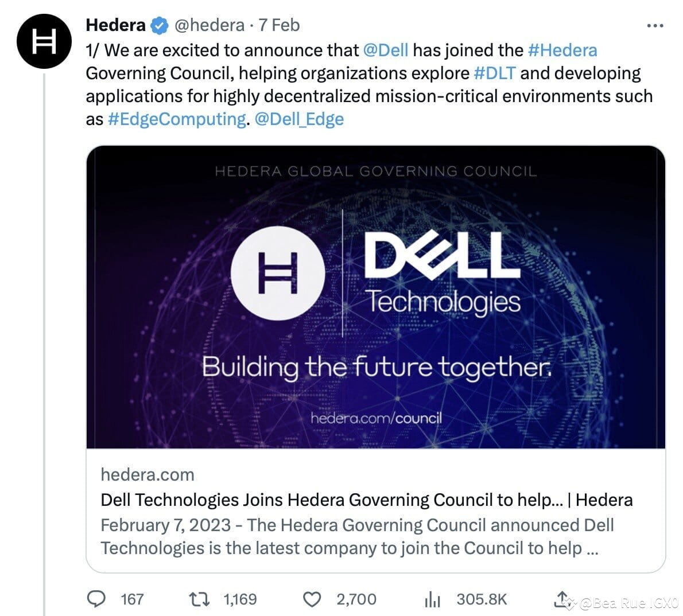Open the tweet timestamp 7 Feb
683x616 pixels.
[x=280, y=25]
